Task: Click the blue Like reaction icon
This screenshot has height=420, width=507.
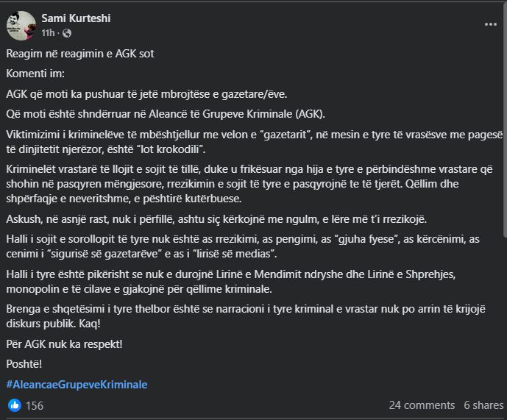Action: [x=14, y=405]
